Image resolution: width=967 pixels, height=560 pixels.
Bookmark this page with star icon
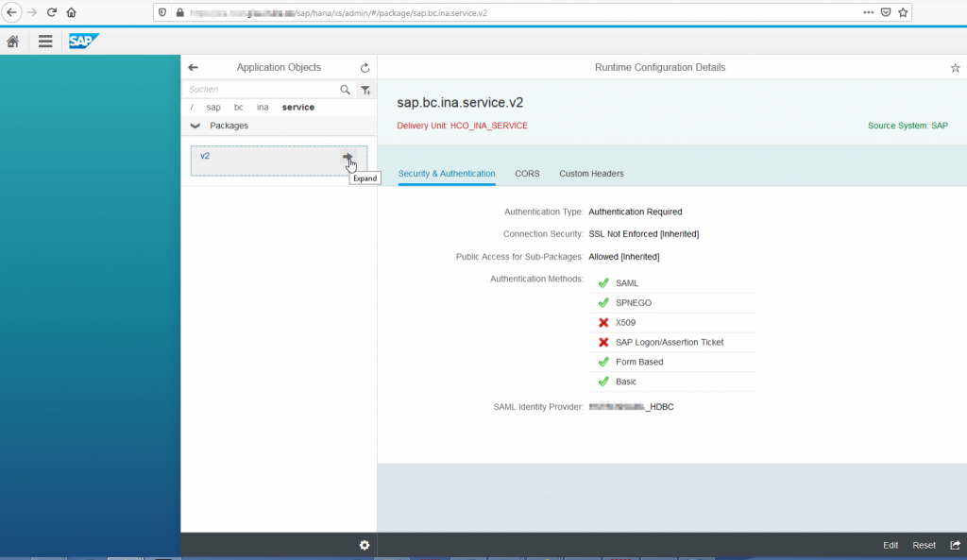click(x=903, y=12)
